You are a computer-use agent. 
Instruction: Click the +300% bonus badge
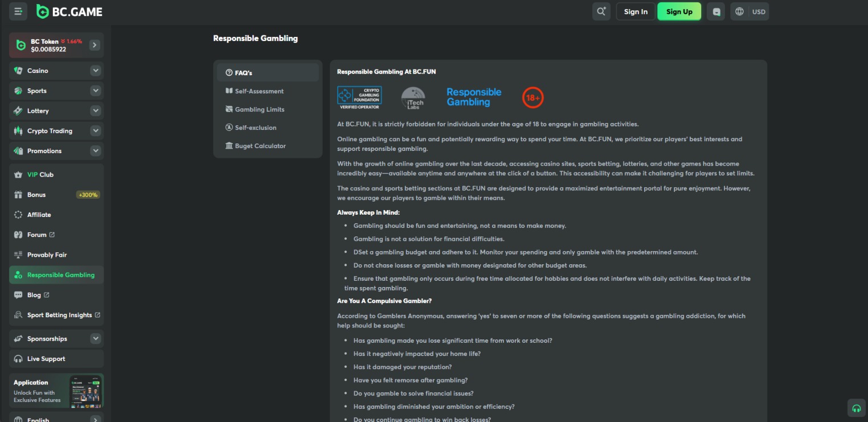point(88,195)
